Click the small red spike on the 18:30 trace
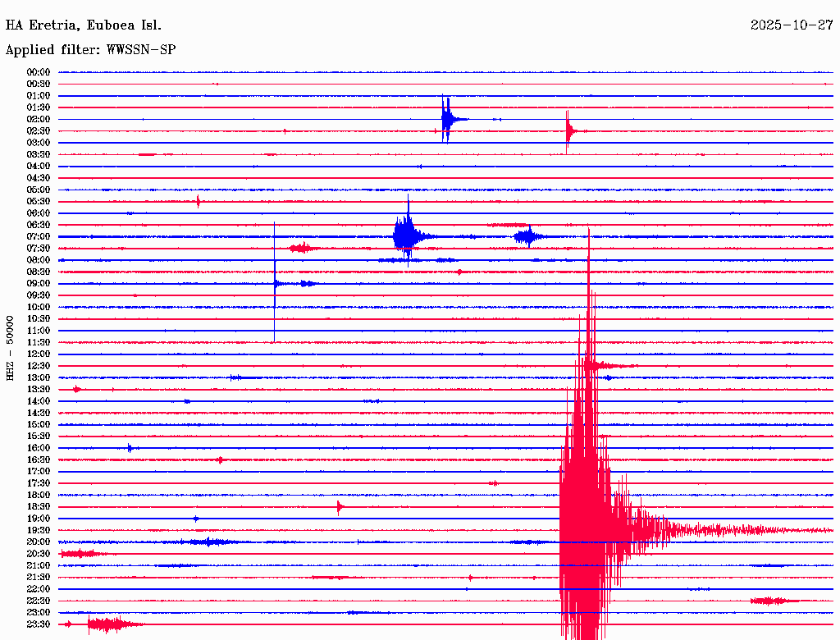 click(x=339, y=506)
